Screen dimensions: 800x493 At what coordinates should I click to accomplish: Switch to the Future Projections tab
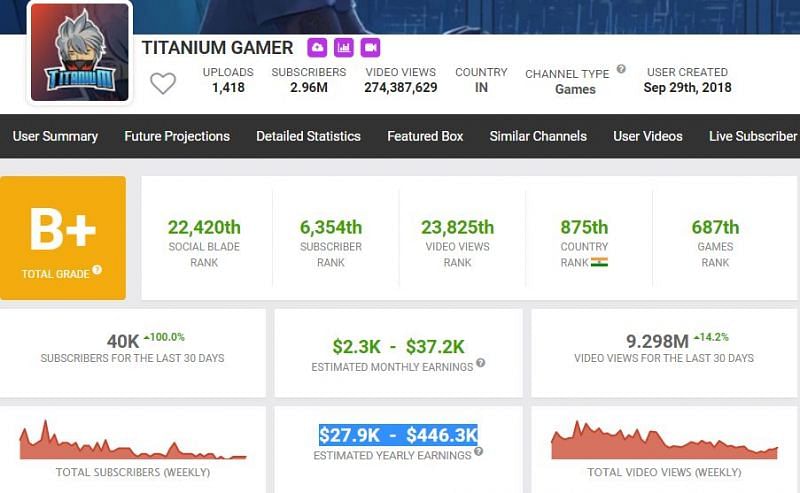pos(177,136)
